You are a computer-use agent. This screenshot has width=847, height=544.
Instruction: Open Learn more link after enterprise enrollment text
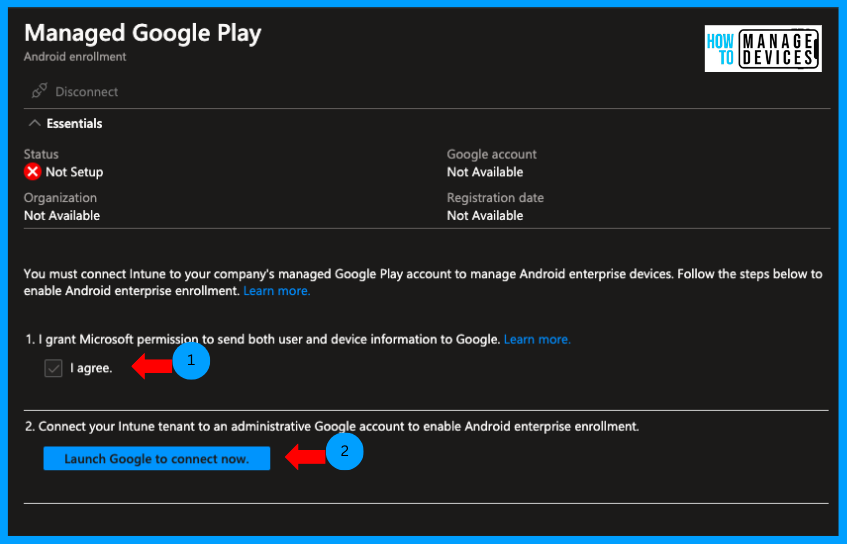point(277,291)
